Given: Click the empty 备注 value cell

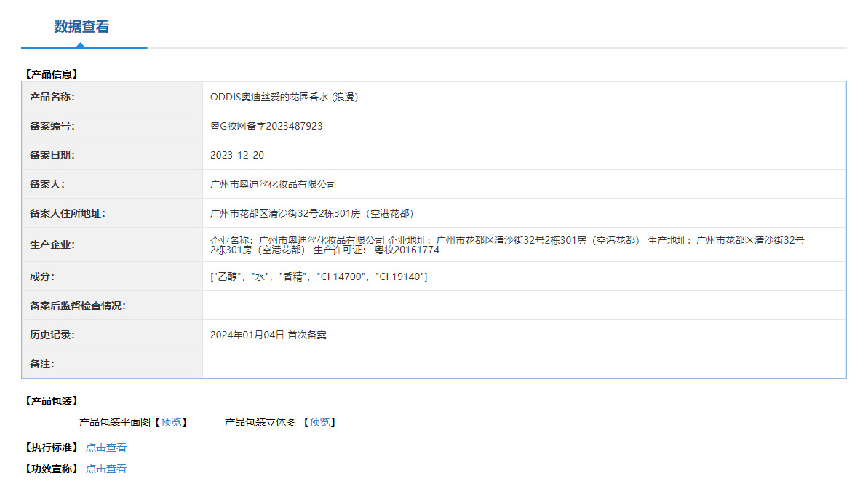Looking at the screenshot, I should (524, 364).
